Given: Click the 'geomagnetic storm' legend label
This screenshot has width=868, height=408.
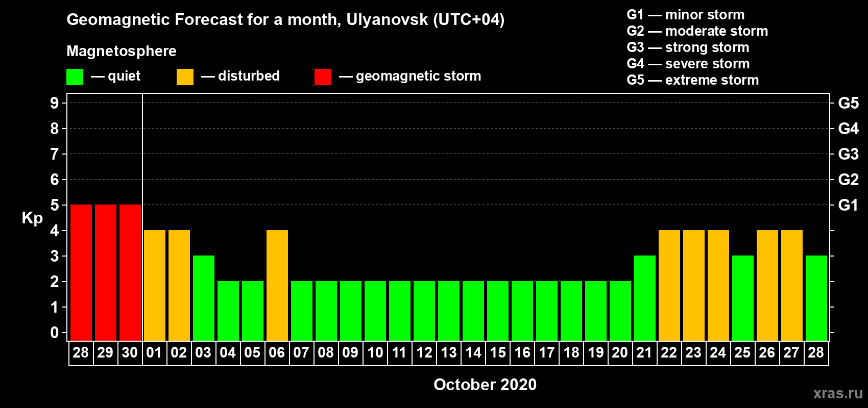Looking at the screenshot, I should click(x=418, y=76).
